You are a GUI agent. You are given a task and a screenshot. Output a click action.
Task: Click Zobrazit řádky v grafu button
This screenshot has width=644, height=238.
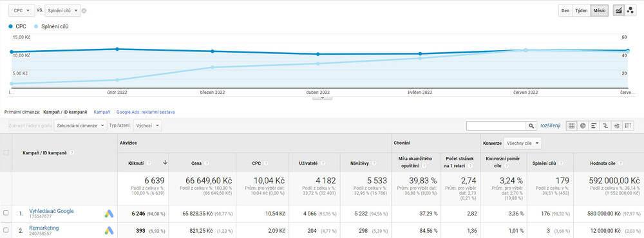(x=30, y=125)
